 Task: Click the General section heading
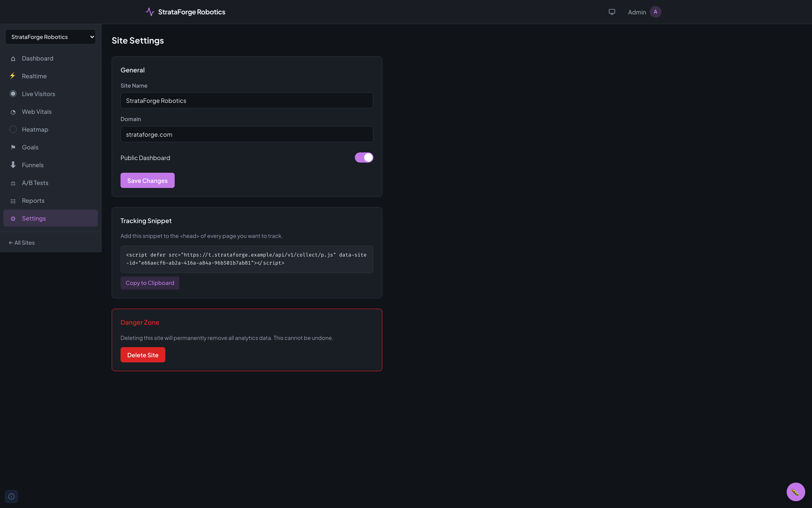(x=132, y=70)
